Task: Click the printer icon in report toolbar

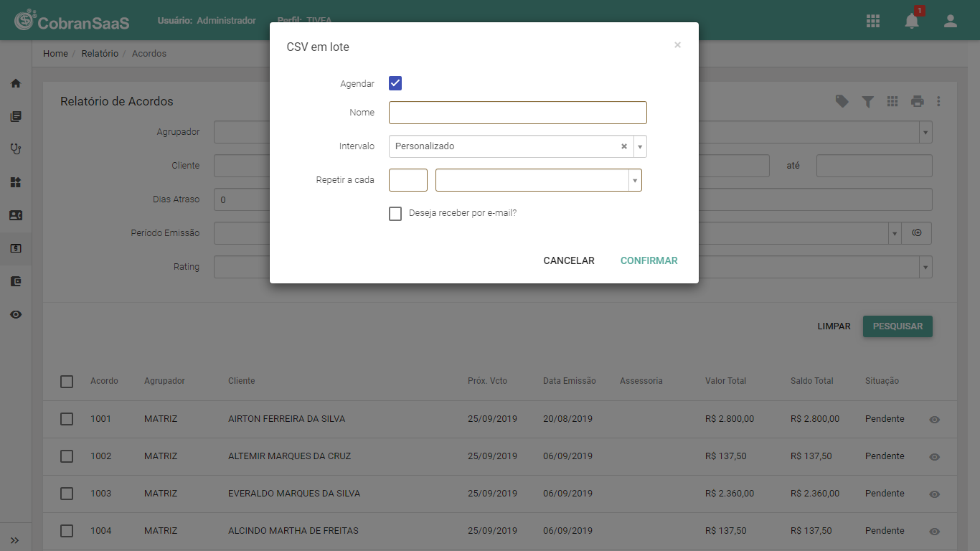Action: [918, 102]
